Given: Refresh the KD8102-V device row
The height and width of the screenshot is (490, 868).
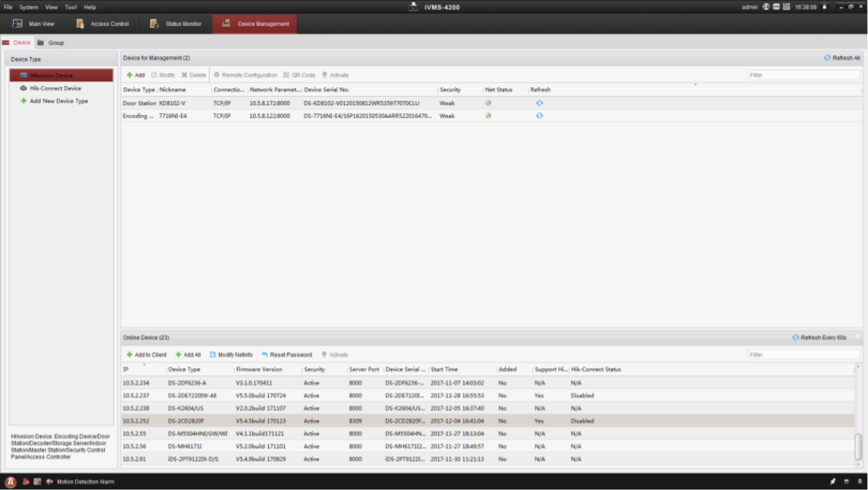Looking at the screenshot, I should click(x=539, y=103).
